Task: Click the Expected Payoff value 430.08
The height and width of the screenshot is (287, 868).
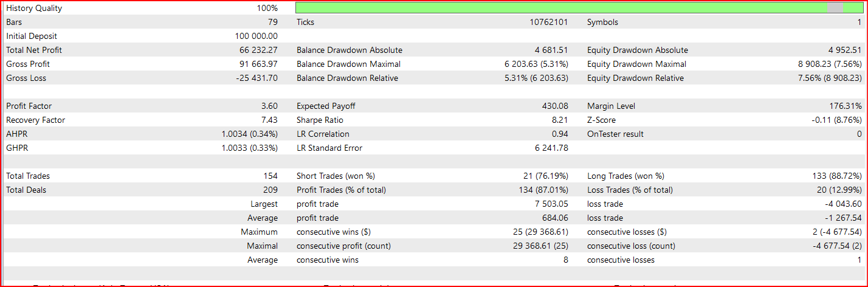Action: 556,106
